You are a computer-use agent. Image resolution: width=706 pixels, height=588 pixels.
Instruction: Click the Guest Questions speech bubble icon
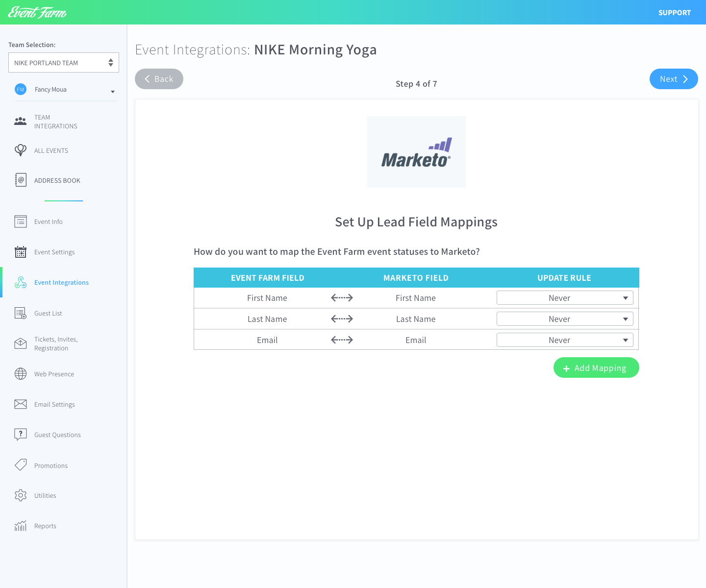[x=21, y=435]
